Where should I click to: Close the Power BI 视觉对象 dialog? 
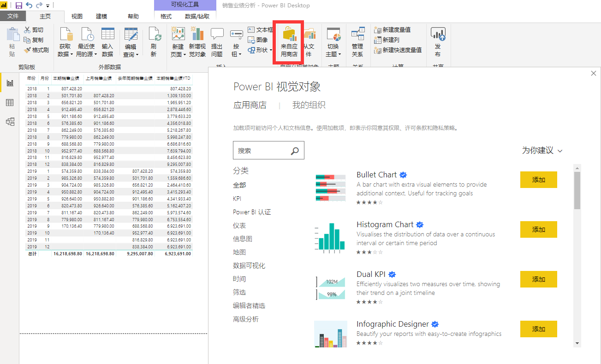pyautogui.click(x=594, y=73)
